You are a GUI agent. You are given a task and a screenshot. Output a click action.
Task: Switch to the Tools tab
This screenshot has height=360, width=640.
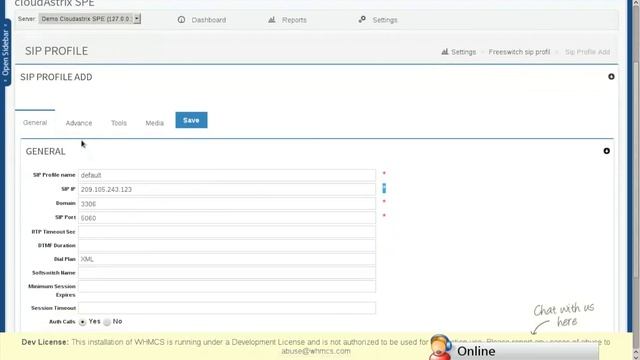pyautogui.click(x=119, y=123)
